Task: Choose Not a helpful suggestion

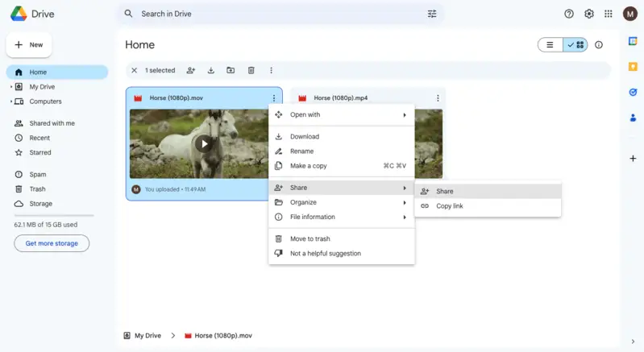Action: click(341, 254)
